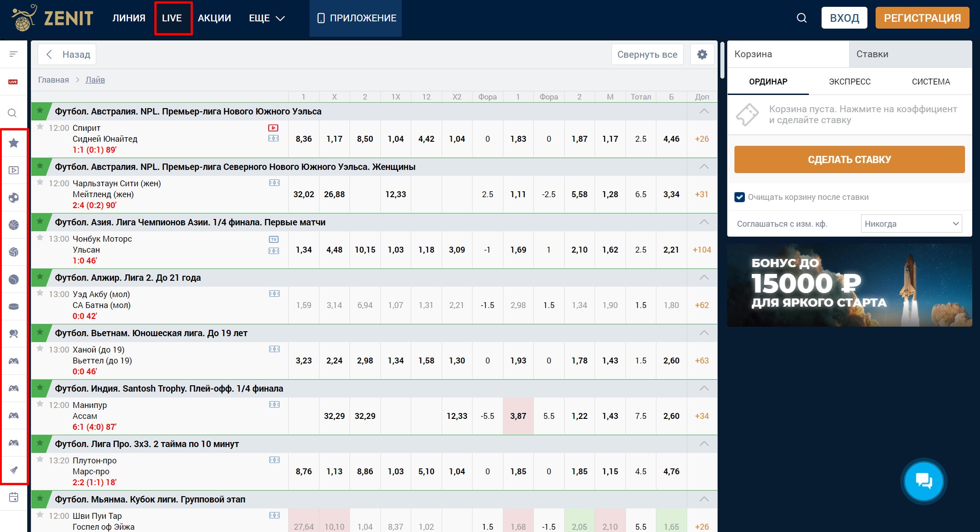Toggle 'Очищать корзину после ставки' checkbox
The image size is (980, 532).
point(739,197)
